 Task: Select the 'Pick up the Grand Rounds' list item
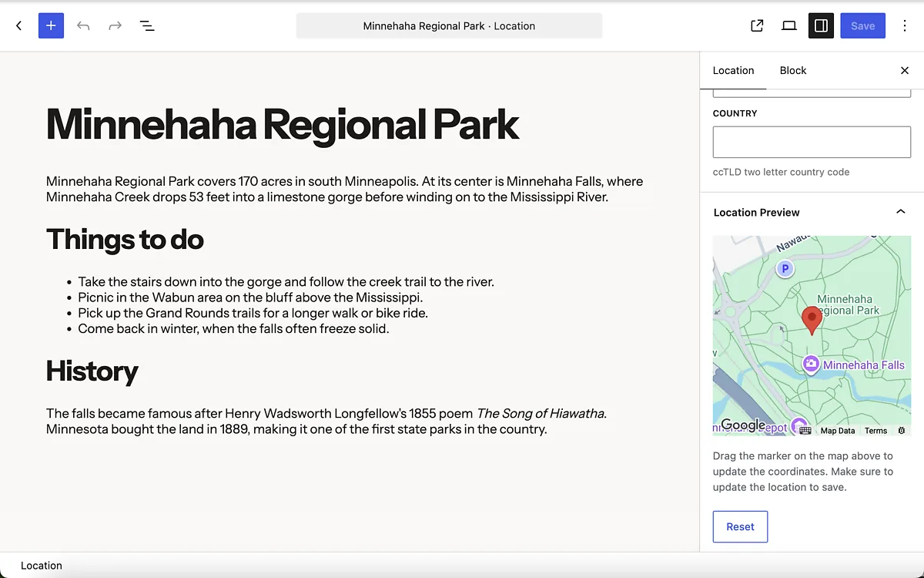[x=253, y=313]
